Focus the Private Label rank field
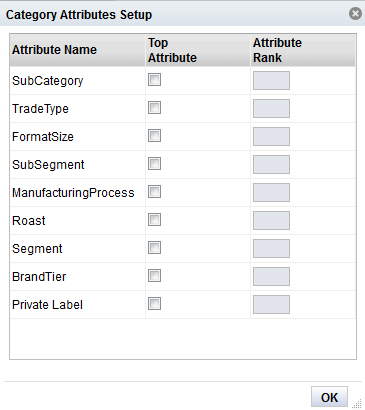This screenshot has height=410, width=365. (271, 304)
